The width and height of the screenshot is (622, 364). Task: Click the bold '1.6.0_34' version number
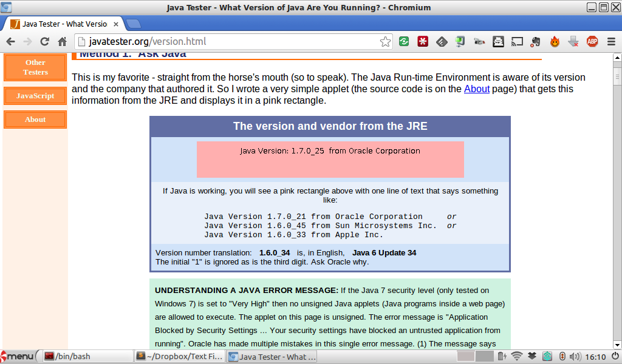point(275,253)
